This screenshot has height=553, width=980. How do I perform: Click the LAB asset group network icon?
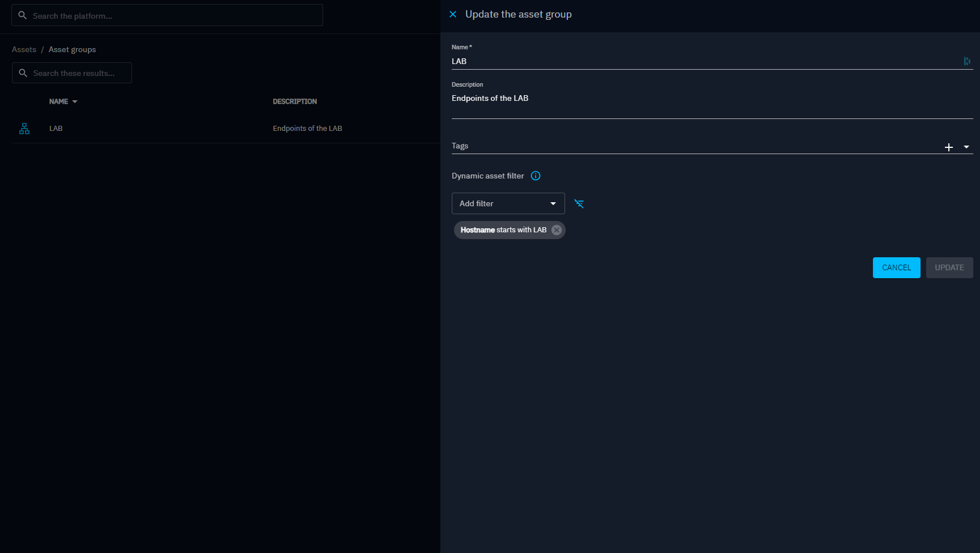24,129
